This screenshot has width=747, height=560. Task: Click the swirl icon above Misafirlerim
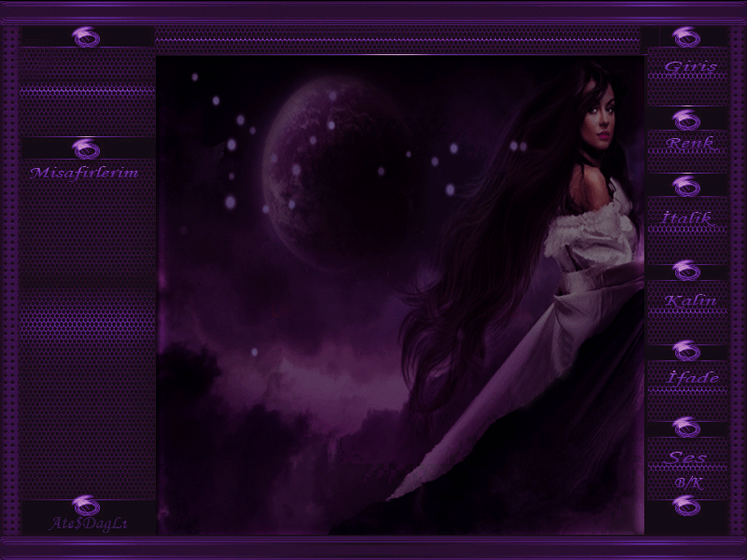click(x=86, y=148)
